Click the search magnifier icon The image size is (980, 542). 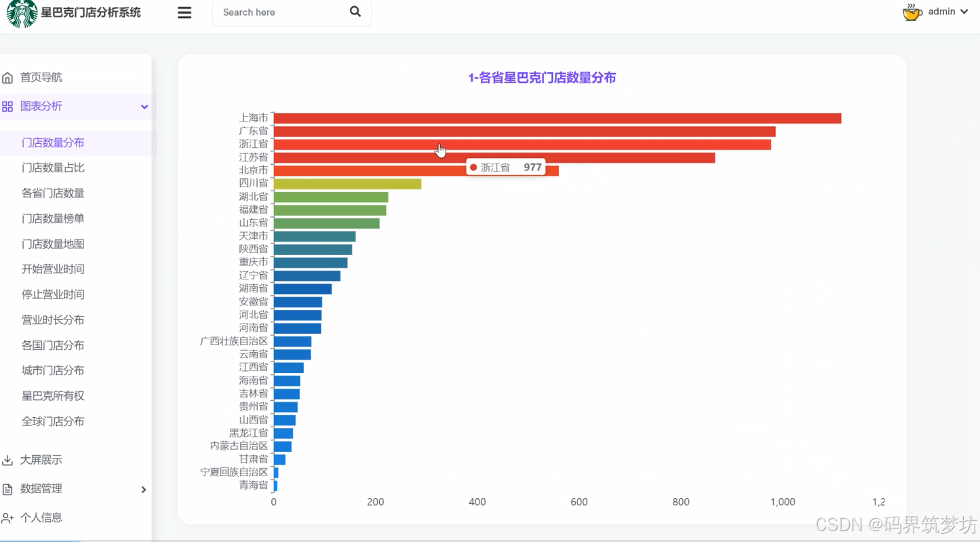(x=355, y=12)
